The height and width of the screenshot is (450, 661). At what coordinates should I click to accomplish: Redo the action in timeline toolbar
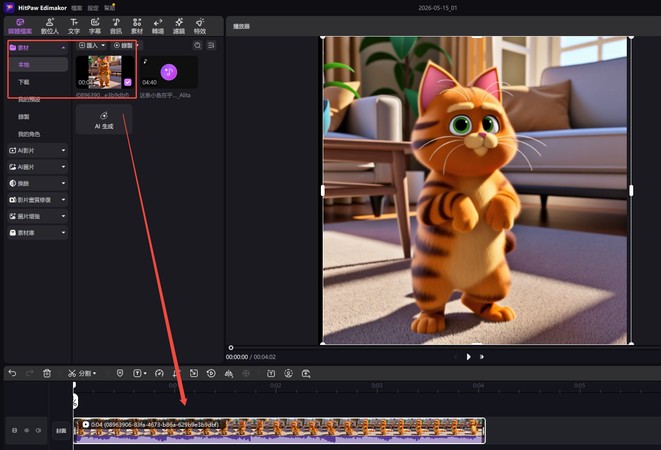click(29, 373)
